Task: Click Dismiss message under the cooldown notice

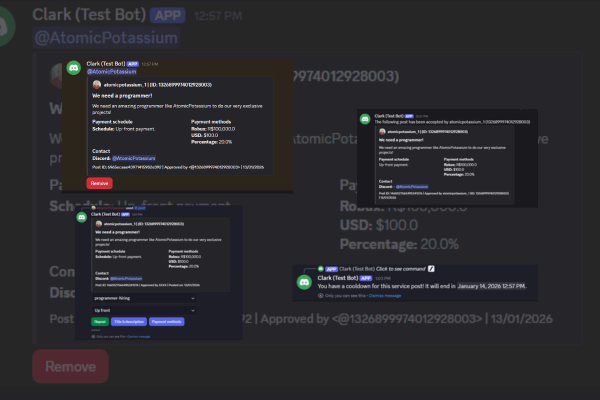Action: tap(385, 296)
